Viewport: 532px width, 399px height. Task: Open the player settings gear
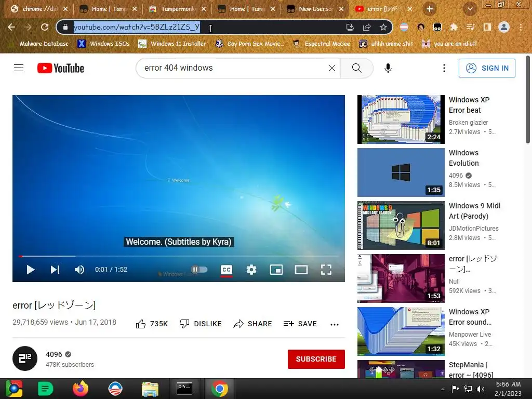[x=251, y=270]
